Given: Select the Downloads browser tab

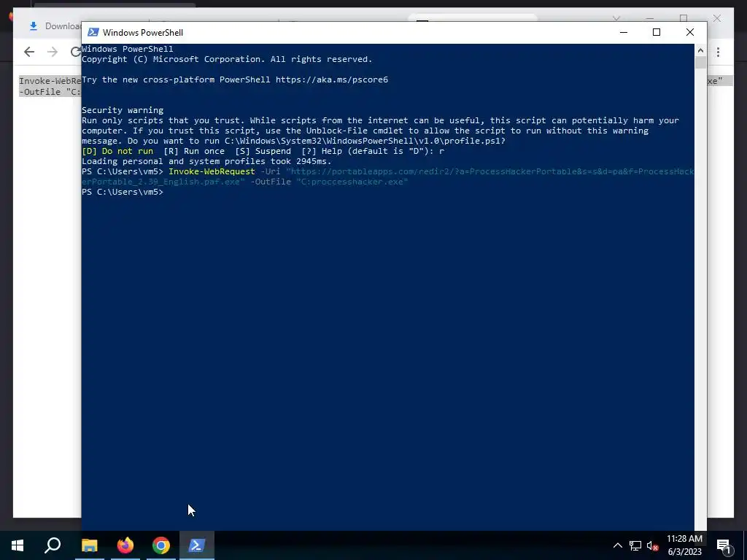Looking at the screenshot, I should (55, 26).
